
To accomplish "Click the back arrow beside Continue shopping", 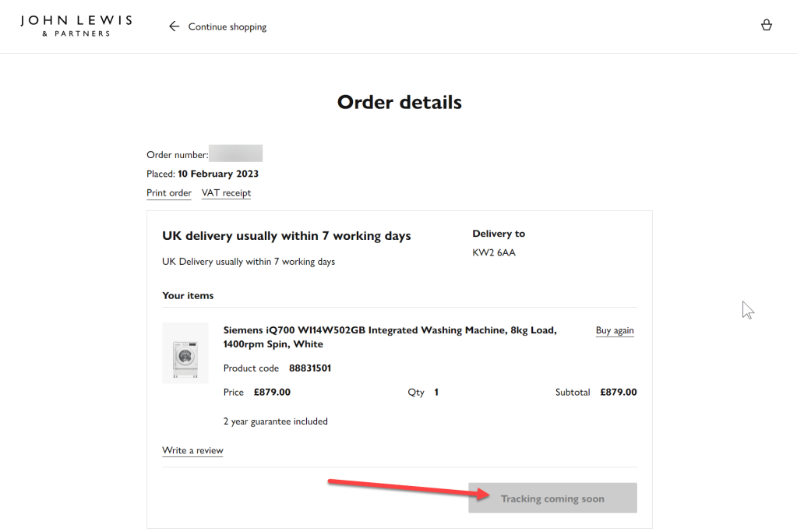I will (174, 26).
